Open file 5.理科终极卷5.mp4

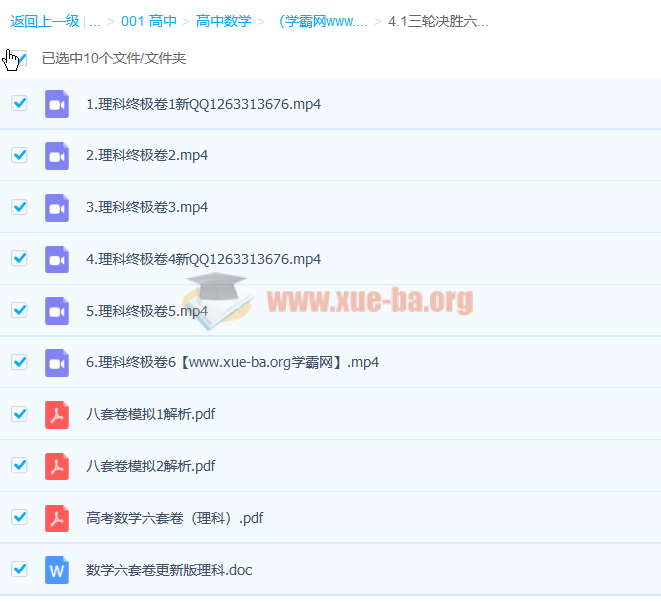click(x=147, y=311)
